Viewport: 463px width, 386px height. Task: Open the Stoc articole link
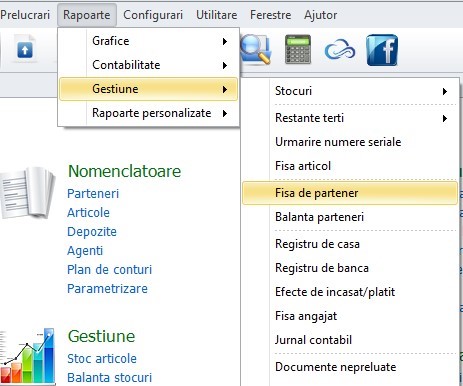[102, 359]
